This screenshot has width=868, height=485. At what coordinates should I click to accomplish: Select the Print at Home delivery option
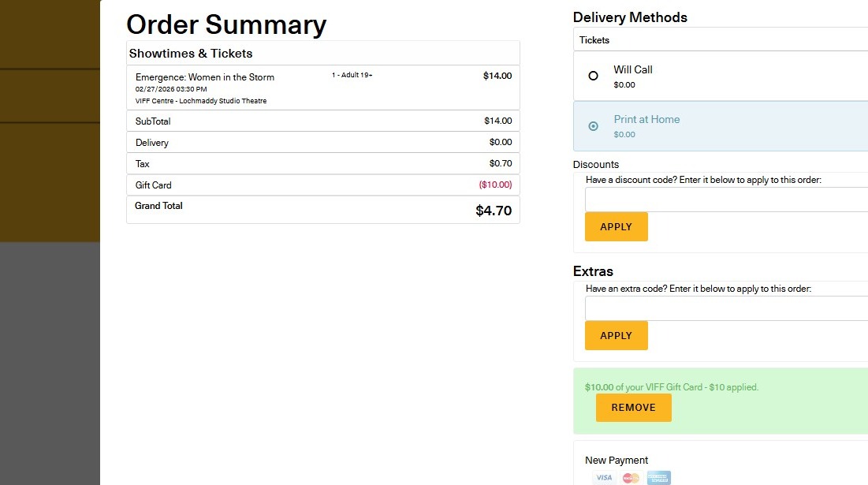pyautogui.click(x=594, y=126)
